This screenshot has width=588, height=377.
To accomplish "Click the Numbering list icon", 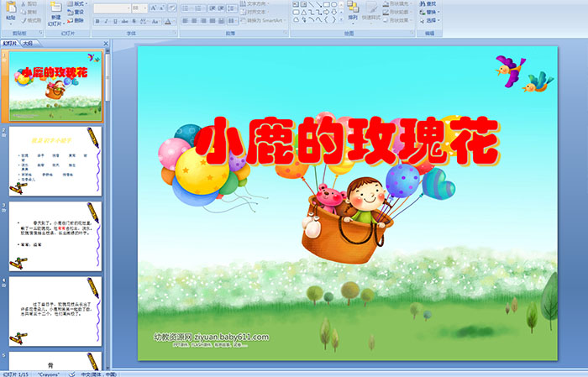I will coord(198,8).
